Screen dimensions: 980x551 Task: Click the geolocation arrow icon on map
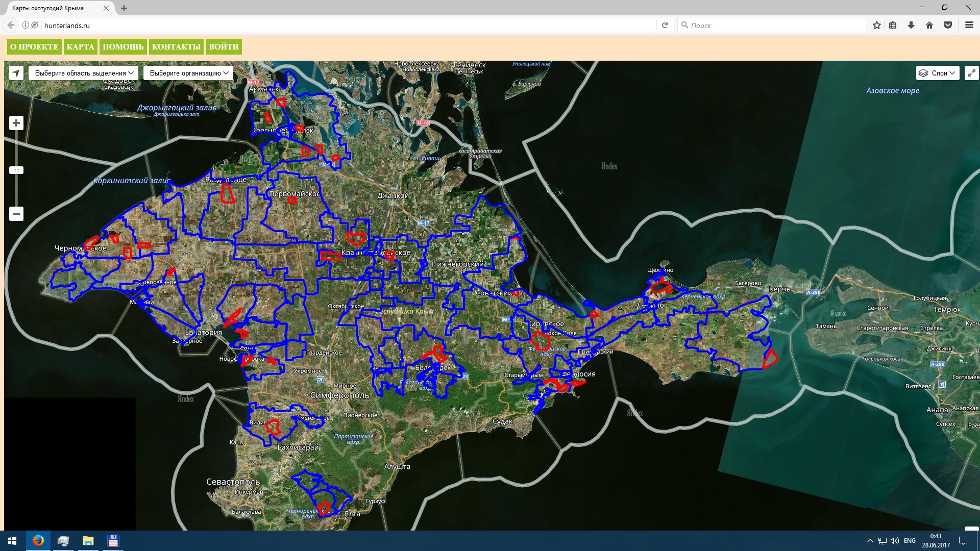click(16, 73)
